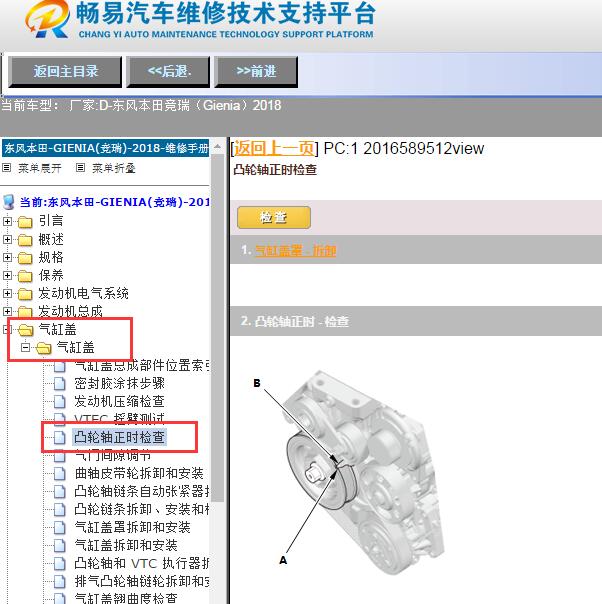
Task: Click step heading 2. 凸轮轴正时 - 检查
Action: pos(295,321)
